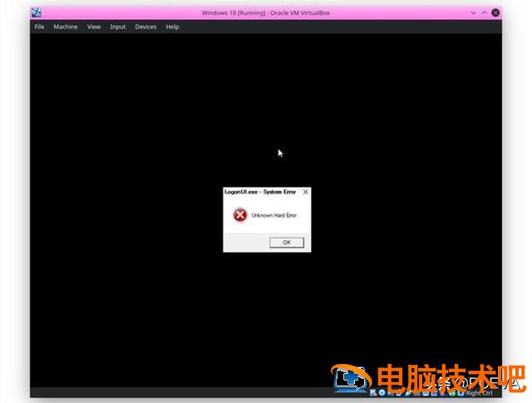Open the View menu
Screen dimensions: 532x403
coord(94,27)
